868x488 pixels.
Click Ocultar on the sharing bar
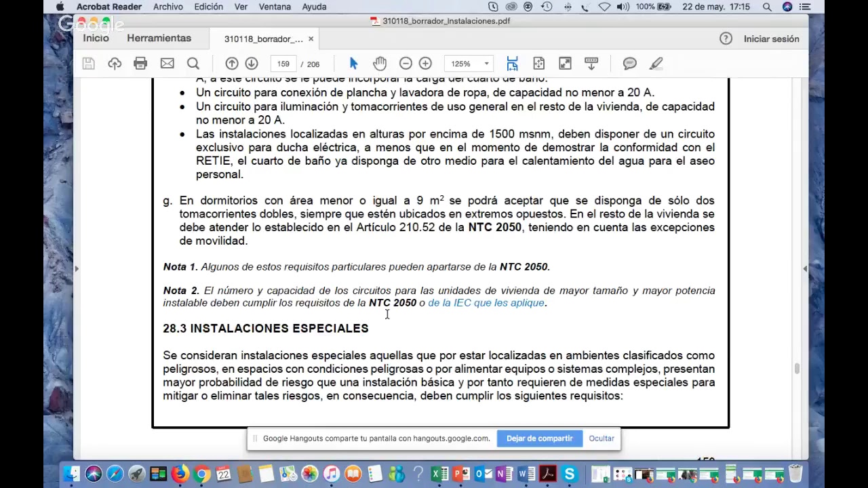click(601, 439)
